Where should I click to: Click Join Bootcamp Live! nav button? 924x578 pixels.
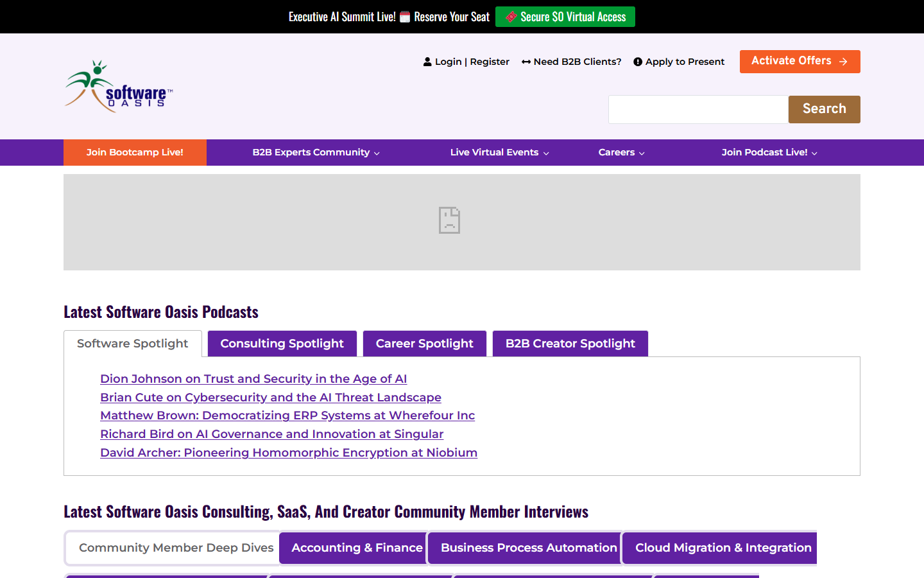[135, 152]
